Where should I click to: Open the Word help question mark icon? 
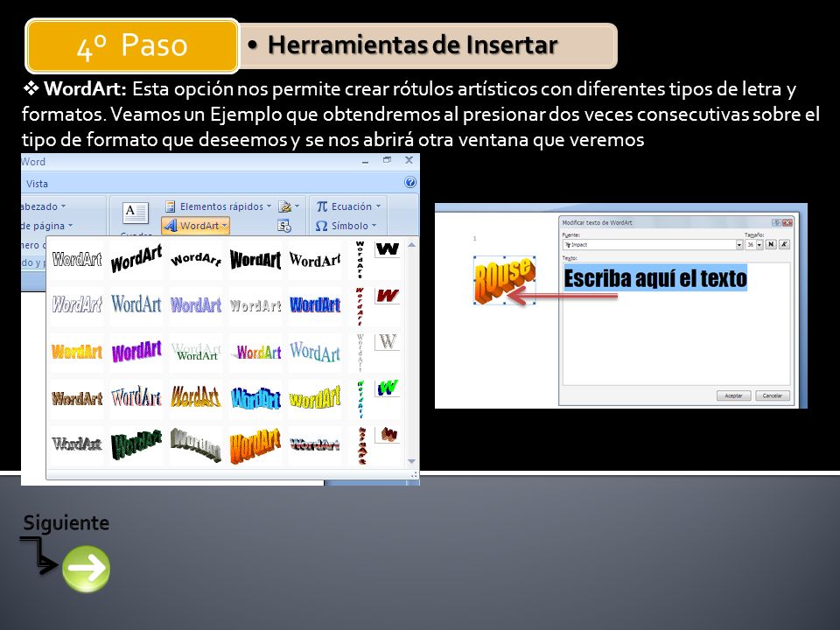point(409,183)
